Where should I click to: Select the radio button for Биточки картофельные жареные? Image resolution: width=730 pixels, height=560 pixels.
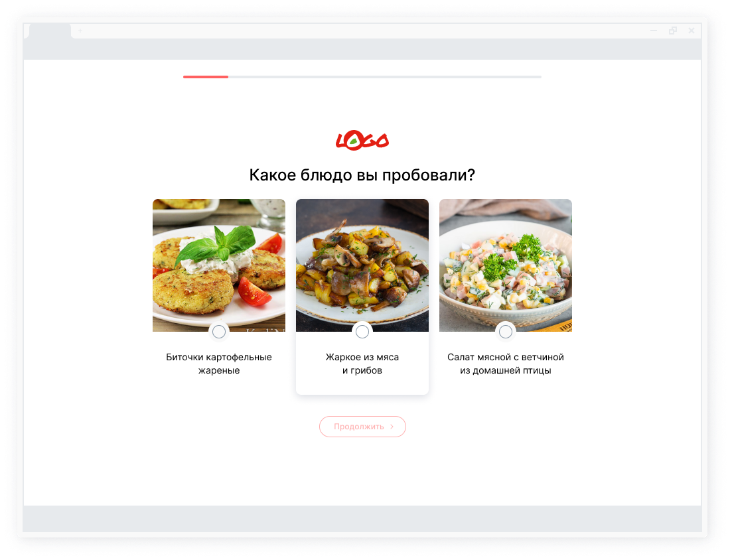click(x=219, y=332)
